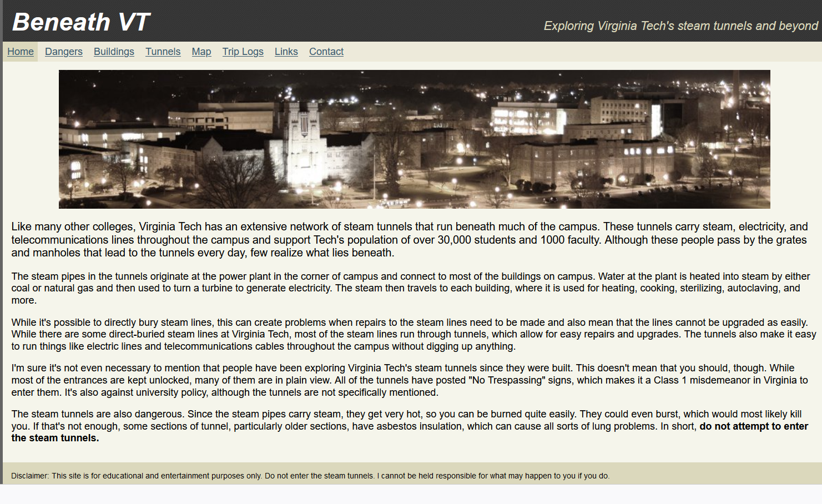Click the paragraph starting 'While it's possible to directly bury'
This screenshot has width=822, height=504.
pos(413,334)
